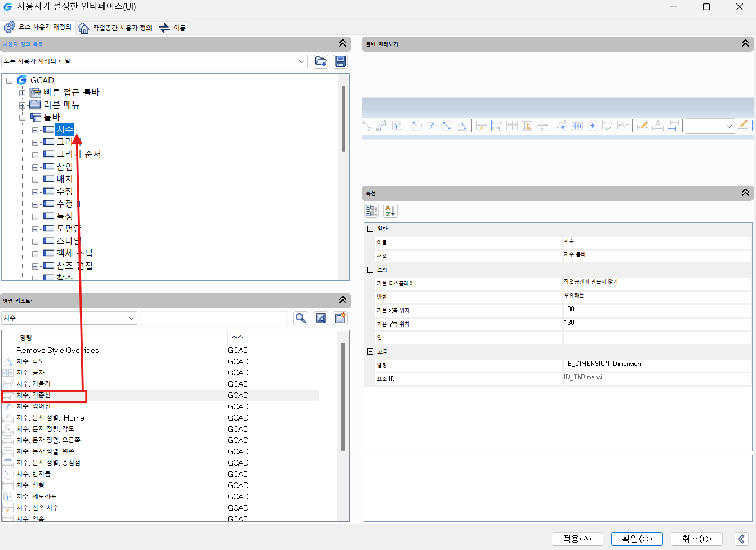Click the dimension update icon beside style dropdown

click(x=742, y=126)
